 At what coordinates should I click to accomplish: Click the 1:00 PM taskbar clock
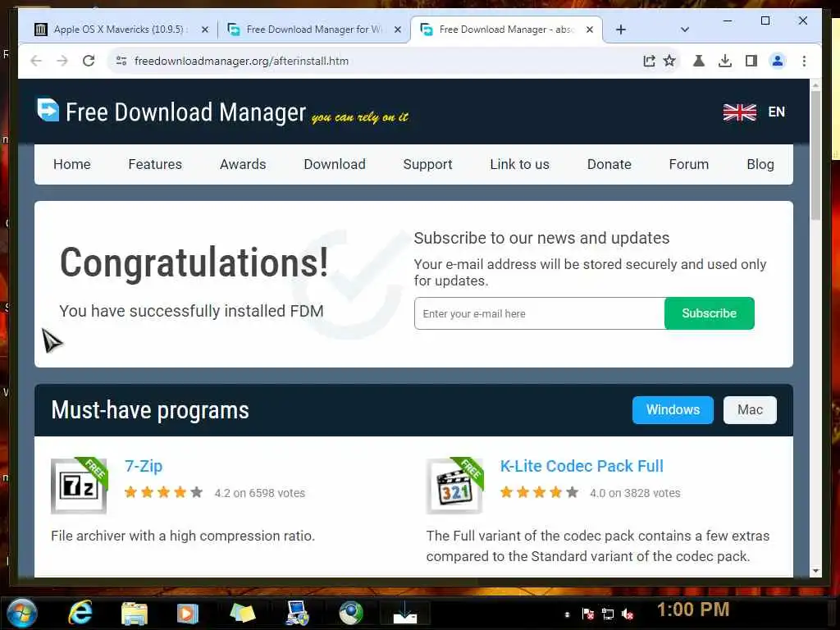point(692,609)
